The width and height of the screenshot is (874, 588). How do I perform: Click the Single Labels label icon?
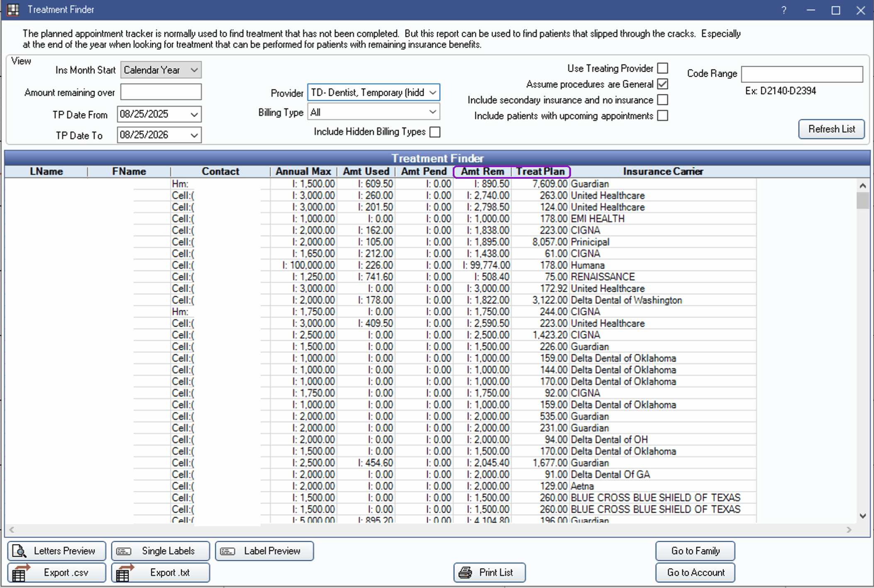124,551
